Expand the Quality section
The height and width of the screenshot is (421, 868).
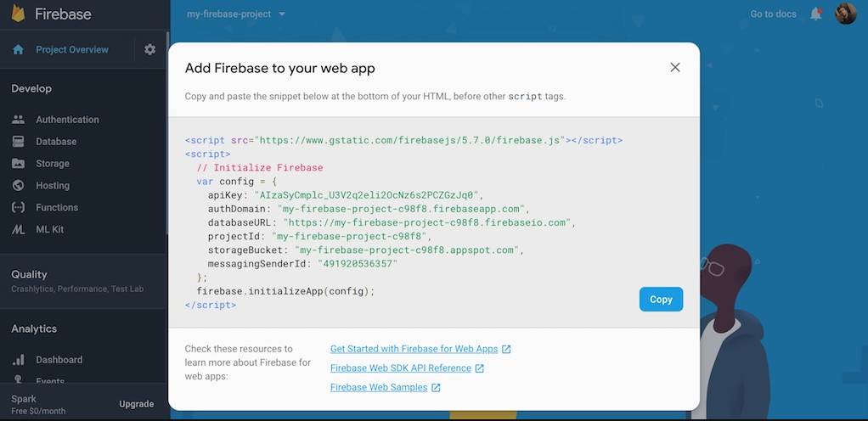[x=83, y=281]
